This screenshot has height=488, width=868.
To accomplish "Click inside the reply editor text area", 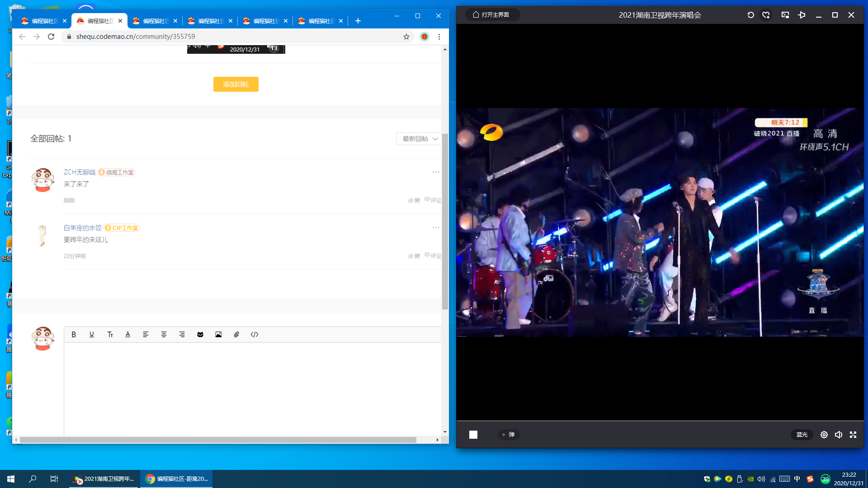I will pyautogui.click(x=252, y=389).
